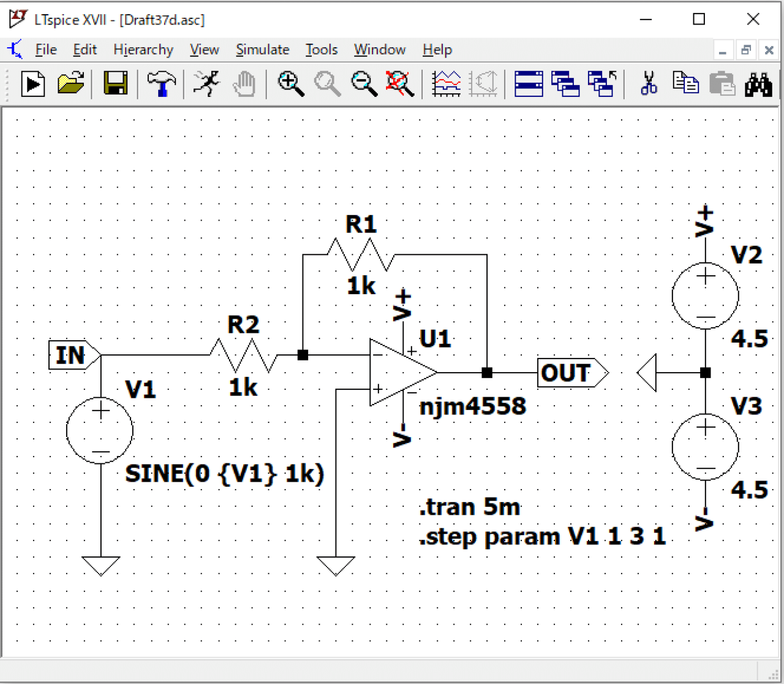Open the View menu

tap(204, 50)
